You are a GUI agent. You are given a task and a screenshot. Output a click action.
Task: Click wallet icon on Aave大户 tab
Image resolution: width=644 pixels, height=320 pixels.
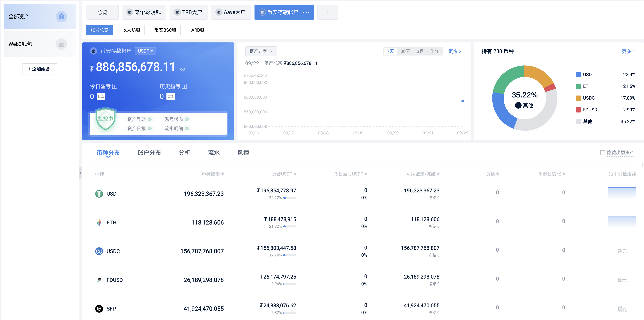[219, 12]
